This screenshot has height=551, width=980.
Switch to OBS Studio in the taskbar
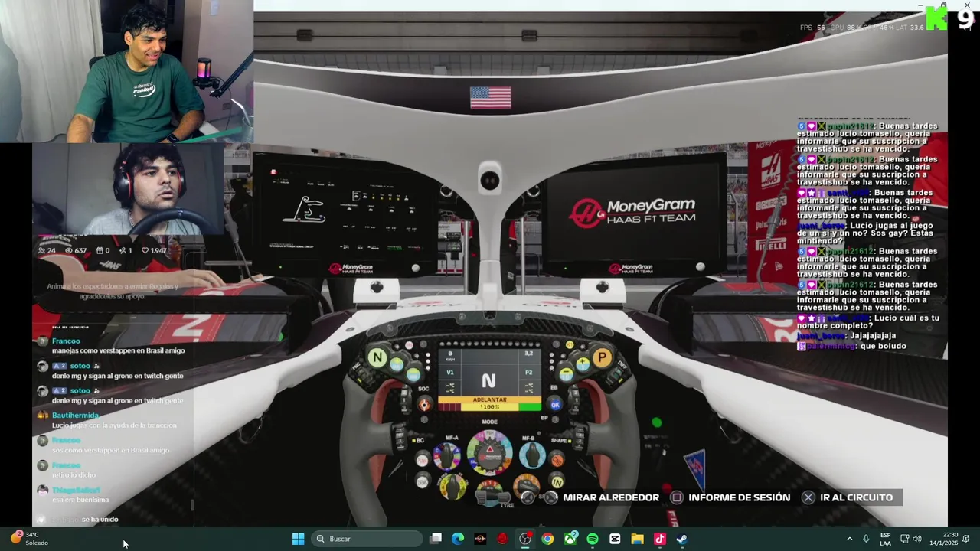click(525, 539)
